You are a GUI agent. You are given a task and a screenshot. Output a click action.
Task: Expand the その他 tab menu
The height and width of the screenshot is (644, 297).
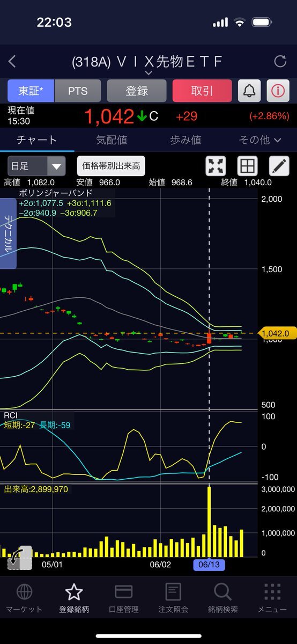click(260, 140)
